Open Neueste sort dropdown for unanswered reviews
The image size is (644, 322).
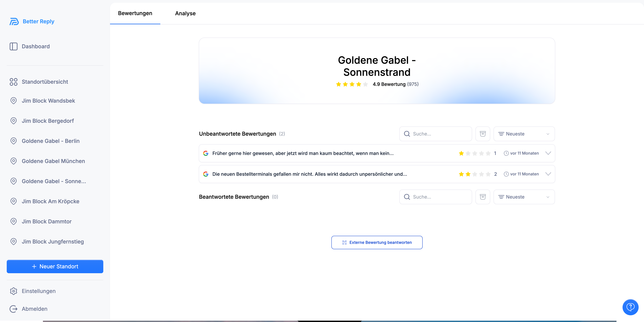pos(524,134)
